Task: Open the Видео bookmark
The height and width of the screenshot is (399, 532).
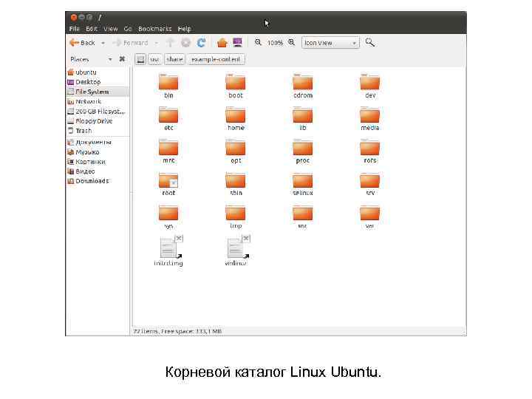Action: tap(98, 171)
